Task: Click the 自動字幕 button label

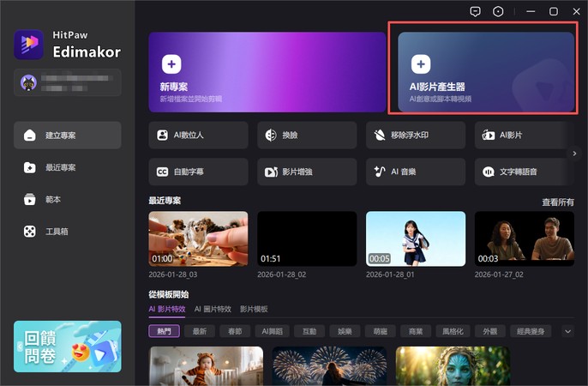Action: pyautogui.click(x=189, y=172)
